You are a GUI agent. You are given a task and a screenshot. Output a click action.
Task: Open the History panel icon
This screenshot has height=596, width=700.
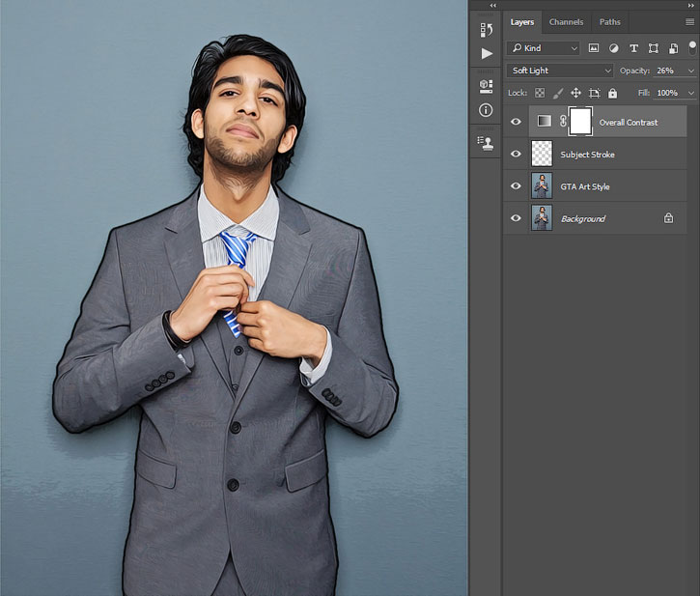tap(487, 30)
